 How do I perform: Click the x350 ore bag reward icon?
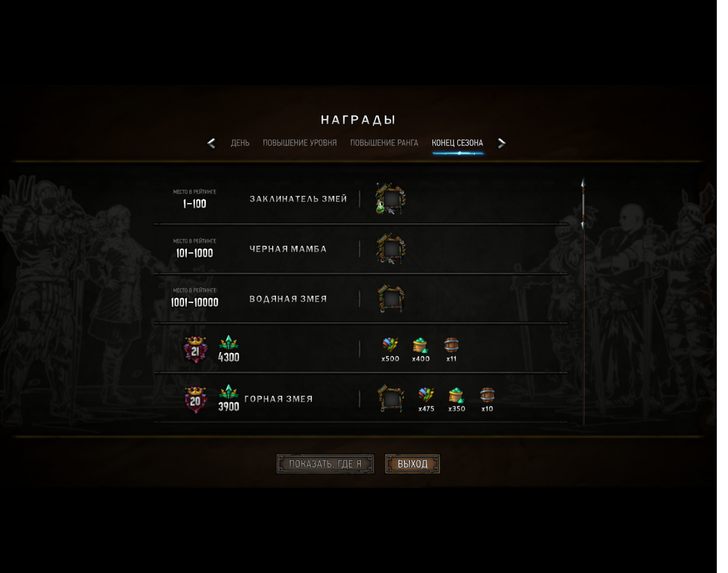(456, 396)
